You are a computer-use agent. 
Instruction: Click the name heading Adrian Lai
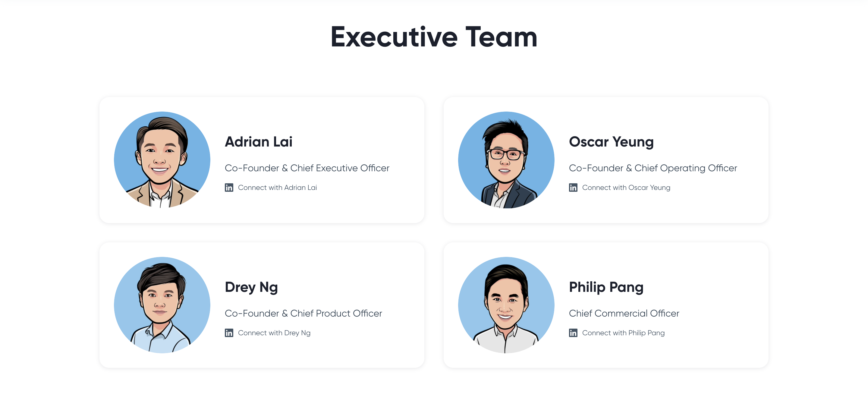[259, 141]
